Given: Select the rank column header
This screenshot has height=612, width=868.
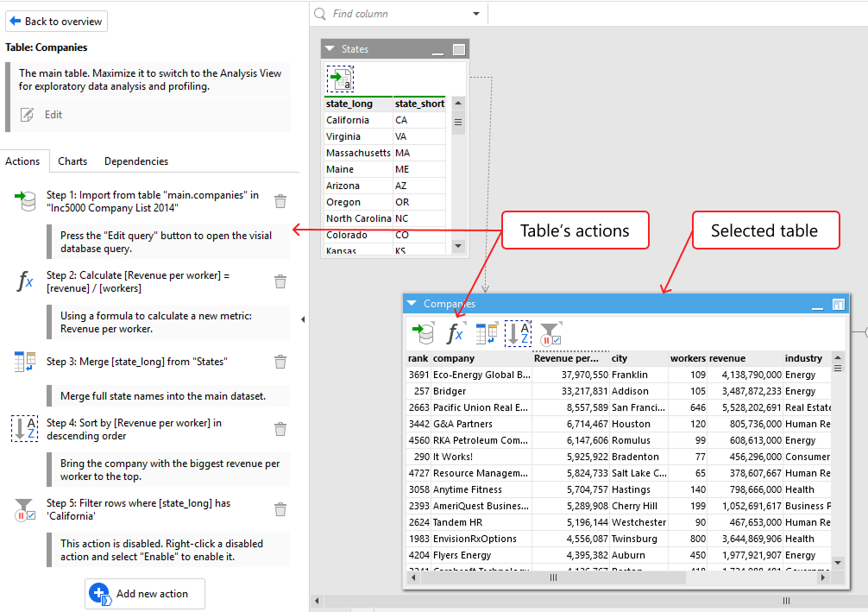Looking at the screenshot, I should [418, 358].
